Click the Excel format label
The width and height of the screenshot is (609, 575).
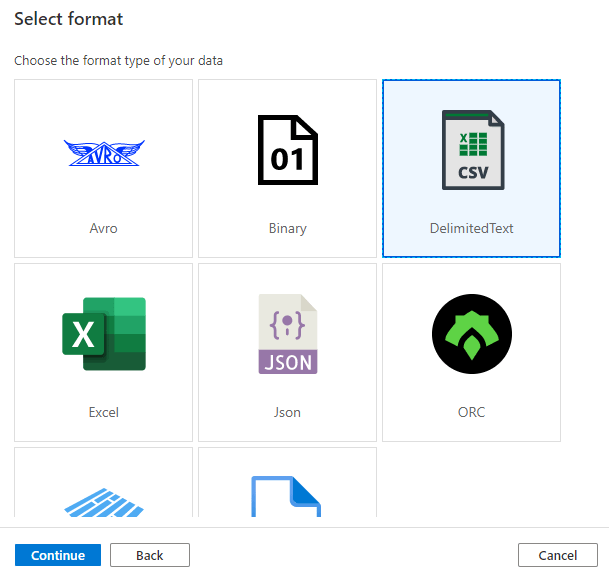click(104, 412)
